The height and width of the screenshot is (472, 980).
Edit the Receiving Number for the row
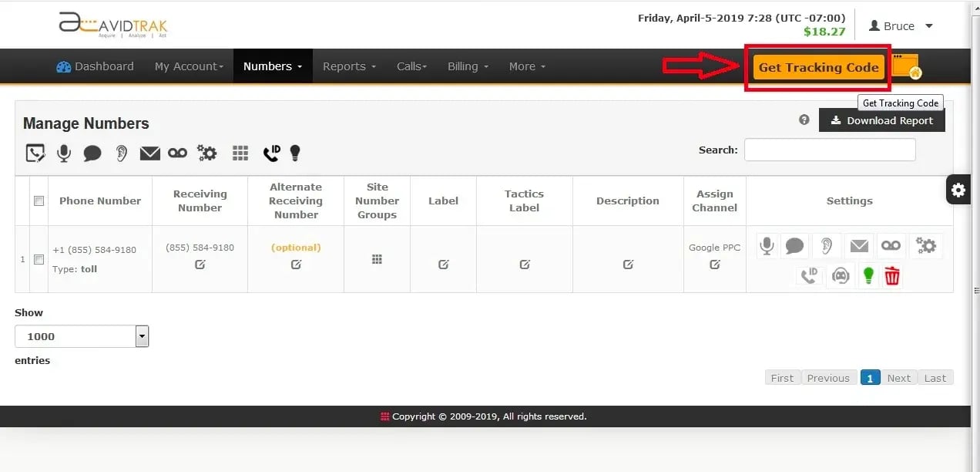pyautogui.click(x=200, y=265)
